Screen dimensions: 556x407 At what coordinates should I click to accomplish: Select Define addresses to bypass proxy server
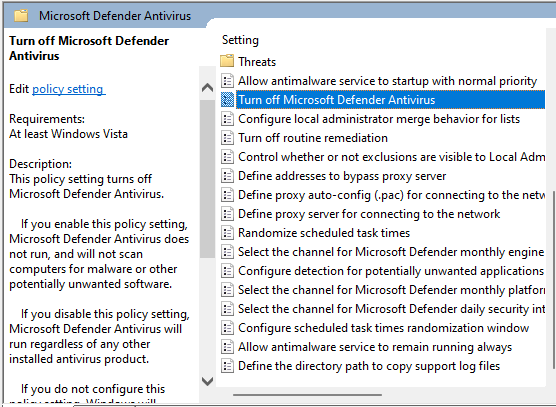[x=342, y=176]
